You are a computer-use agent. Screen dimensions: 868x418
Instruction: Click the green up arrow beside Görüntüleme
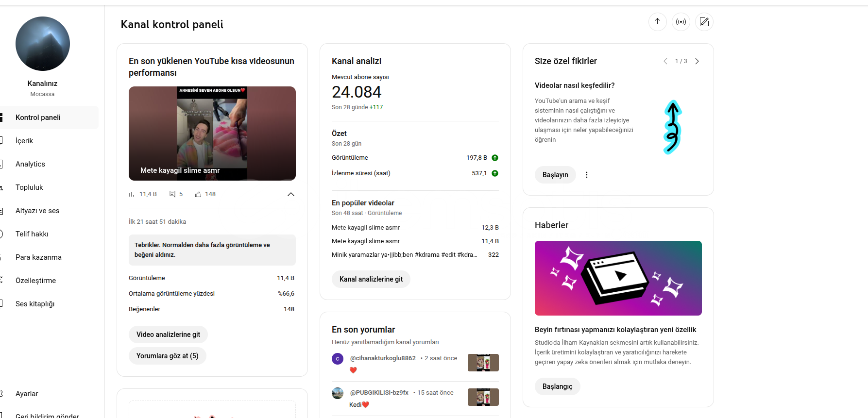point(495,158)
